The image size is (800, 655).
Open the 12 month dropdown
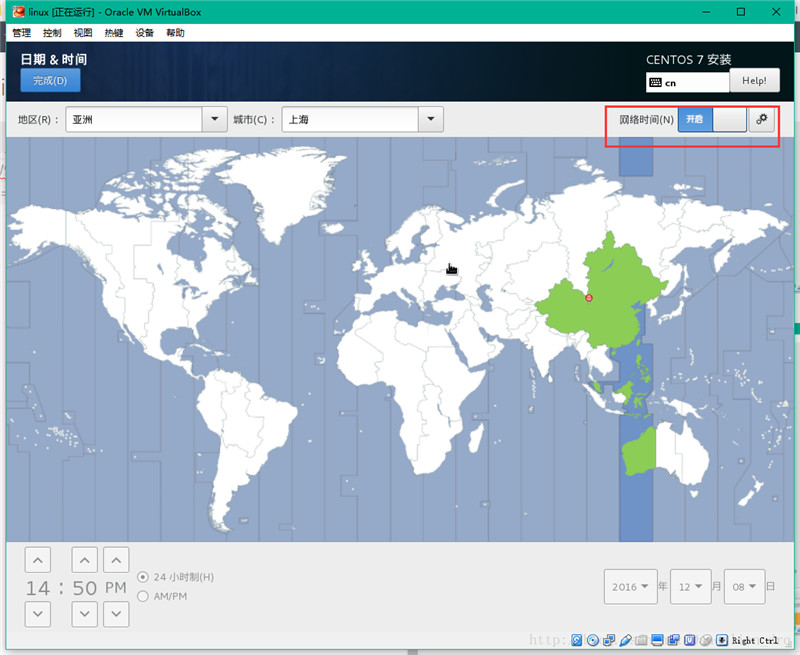691,587
